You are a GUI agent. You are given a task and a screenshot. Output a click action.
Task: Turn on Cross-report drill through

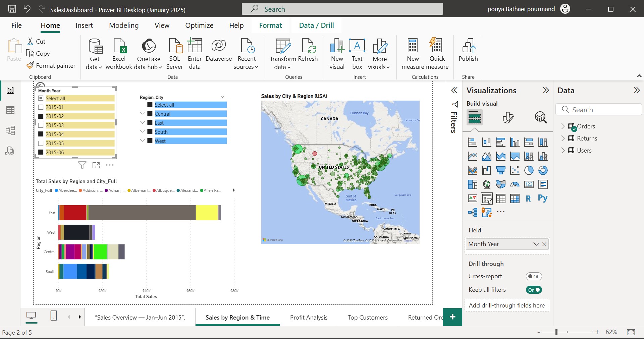(x=534, y=276)
